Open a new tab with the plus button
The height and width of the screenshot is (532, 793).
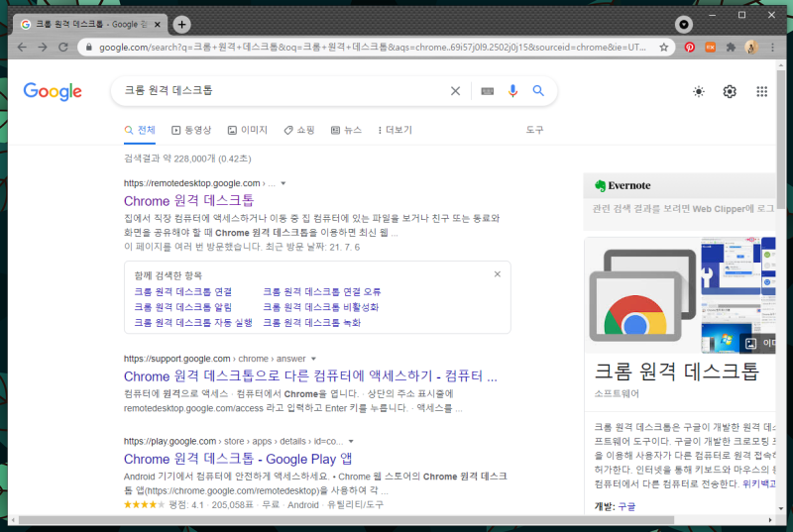click(x=181, y=24)
